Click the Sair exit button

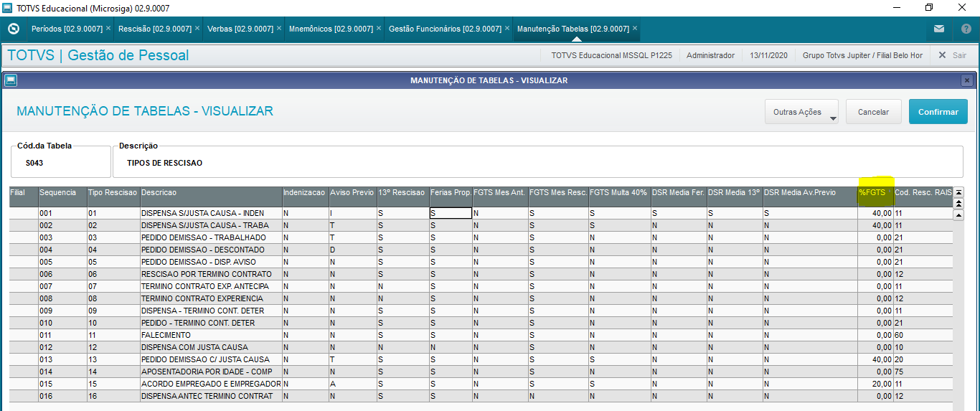[x=953, y=55]
